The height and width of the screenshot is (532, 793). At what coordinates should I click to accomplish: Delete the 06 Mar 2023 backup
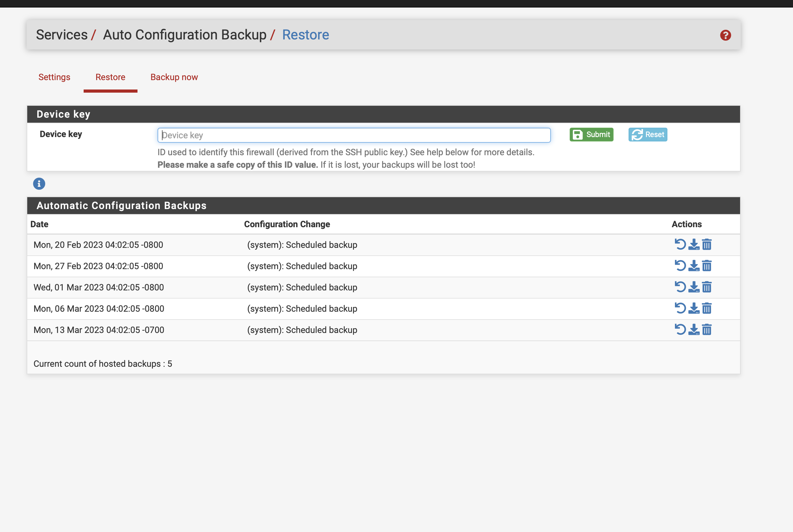click(x=707, y=309)
